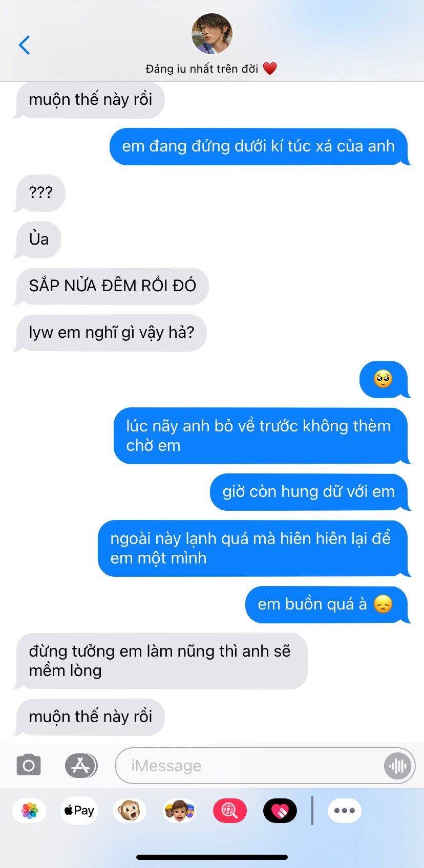Screen dimensions: 424x868
Task: Tap the 'SẮP NỬA ĐÊM RỒI ĐÓ' message bubble
Action: click(x=112, y=286)
